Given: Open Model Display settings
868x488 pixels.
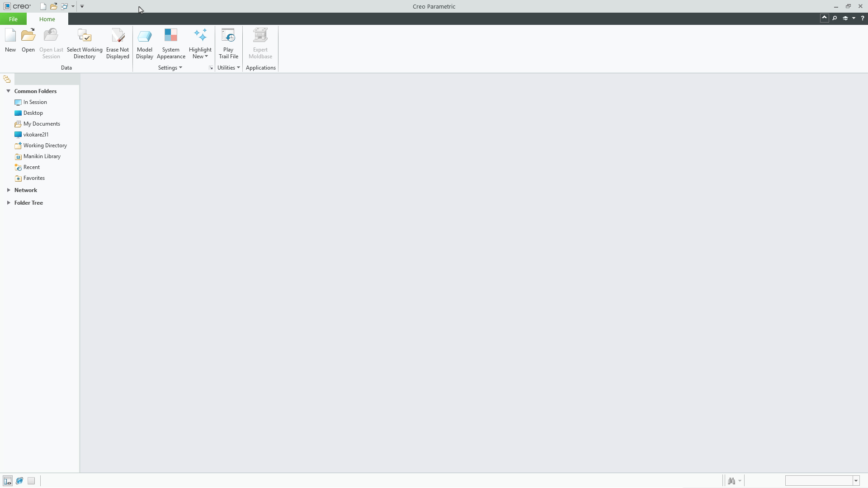Looking at the screenshot, I should [x=145, y=43].
